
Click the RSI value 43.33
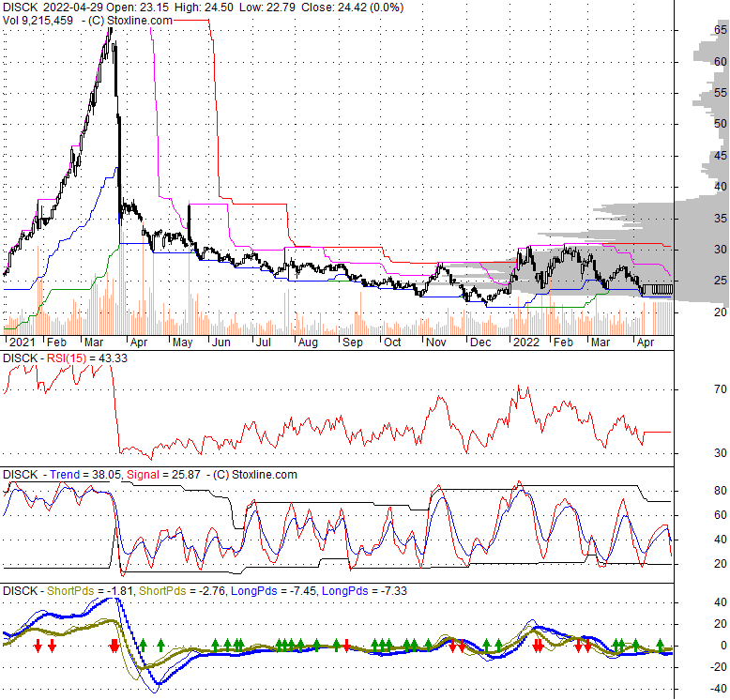coord(114,358)
